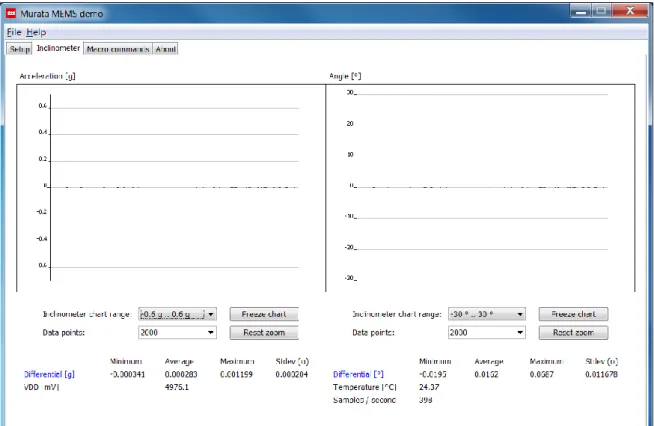Click inside the Angle [°] chart area
Screen dimensions: 654x426
(x=480, y=188)
